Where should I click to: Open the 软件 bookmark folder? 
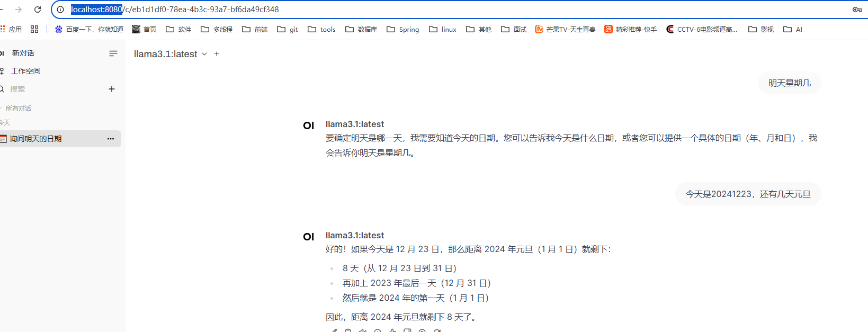coord(178,29)
